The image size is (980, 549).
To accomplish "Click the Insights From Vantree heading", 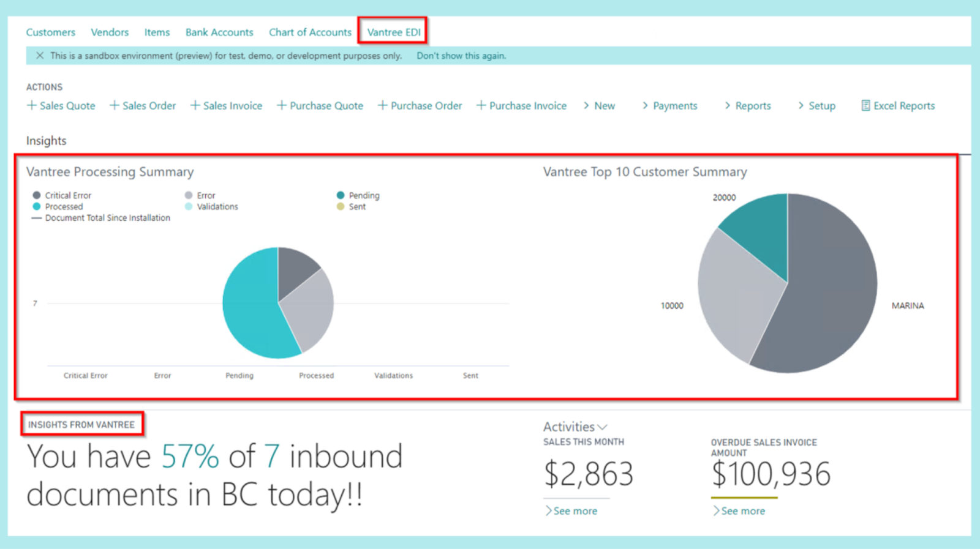I will 81,425.
